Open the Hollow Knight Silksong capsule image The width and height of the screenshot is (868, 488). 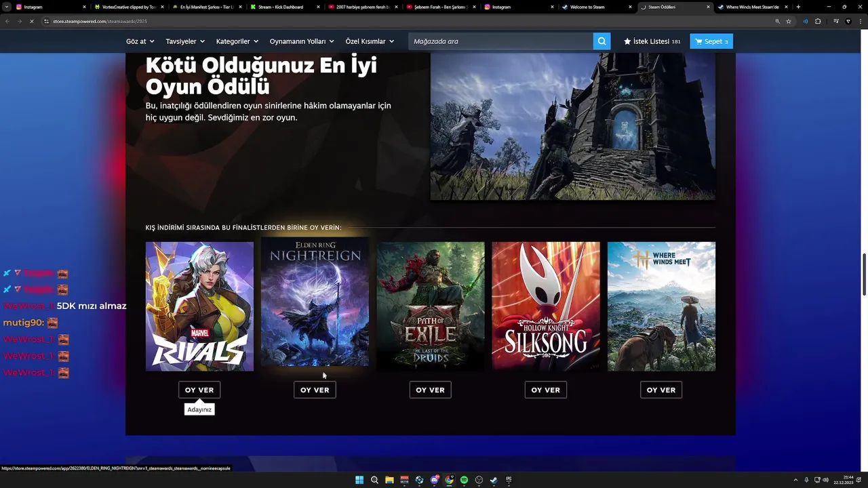point(546,306)
